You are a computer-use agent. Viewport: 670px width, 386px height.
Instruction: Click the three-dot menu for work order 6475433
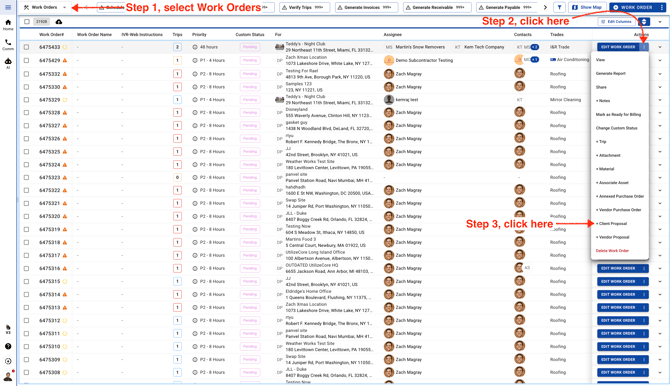pos(644,47)
